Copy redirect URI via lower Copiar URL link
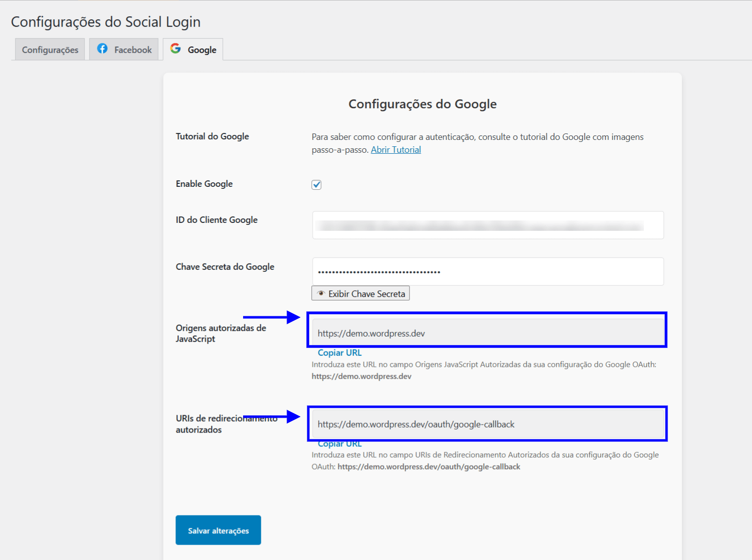 coord(339,444)
